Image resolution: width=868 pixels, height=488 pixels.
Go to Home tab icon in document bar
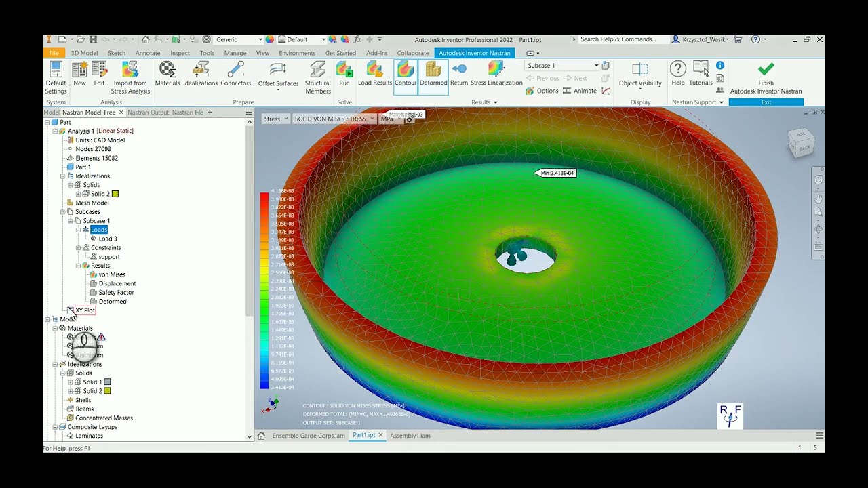pos(261,436)
